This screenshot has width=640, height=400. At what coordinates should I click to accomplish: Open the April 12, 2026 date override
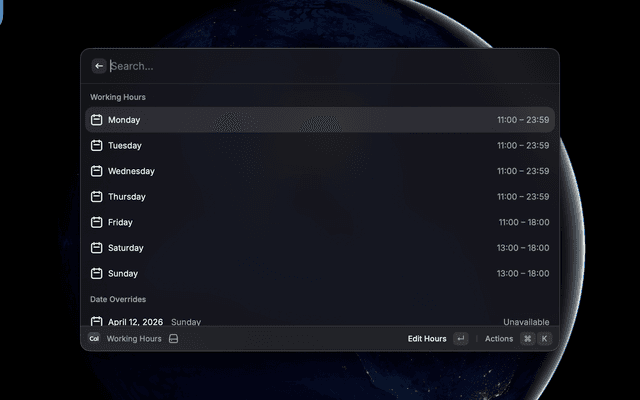[x=320, y=321]
